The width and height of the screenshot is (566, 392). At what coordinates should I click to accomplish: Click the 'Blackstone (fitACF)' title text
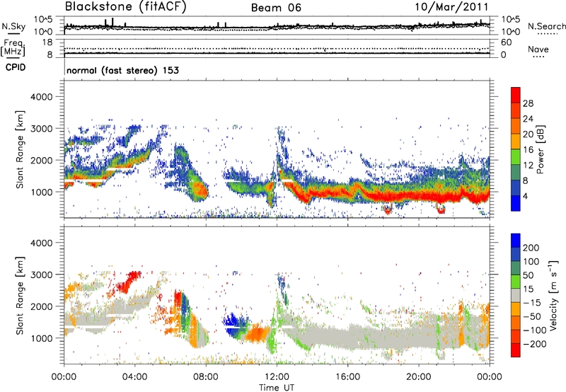(x=126, y=7)
